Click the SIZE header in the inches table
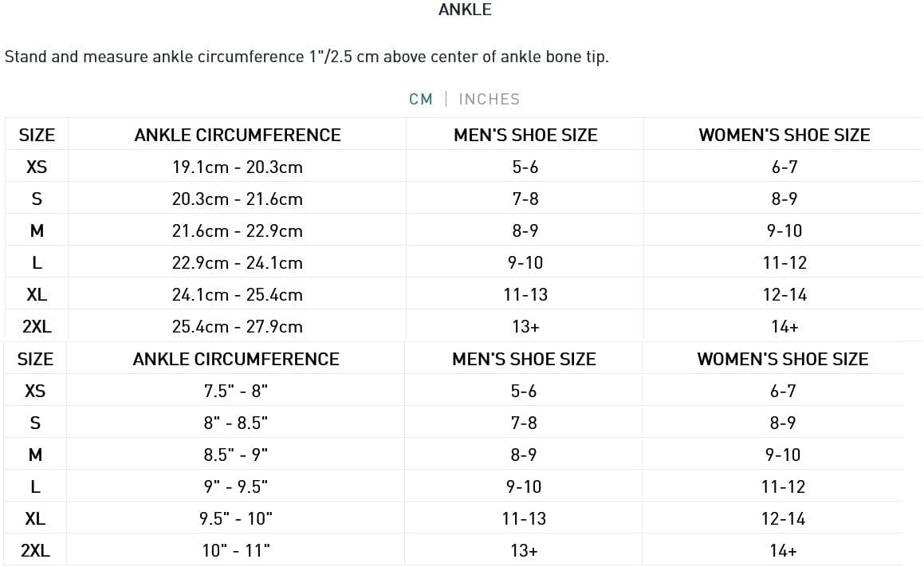The height and width of the screenshot is (567, 924). click(35, 360)
